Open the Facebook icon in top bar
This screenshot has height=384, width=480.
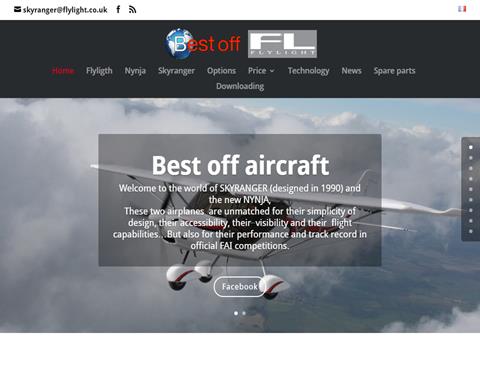(x=118, y=9)
